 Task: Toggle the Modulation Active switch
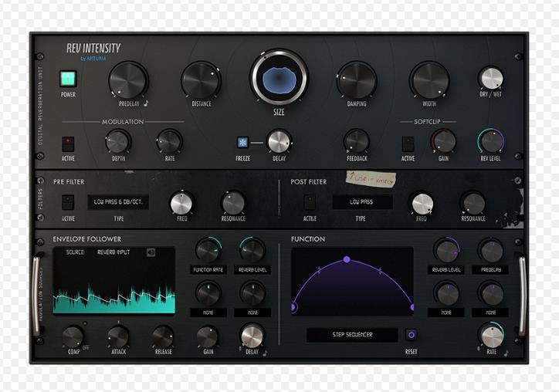[x=68, y=144]
